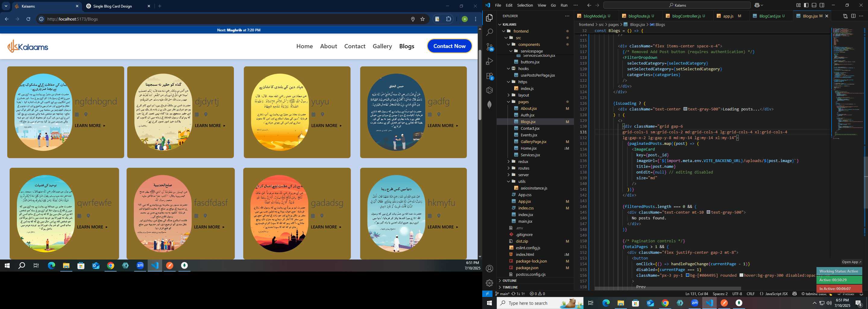Click the green profile avatar in Chrome

465,19
